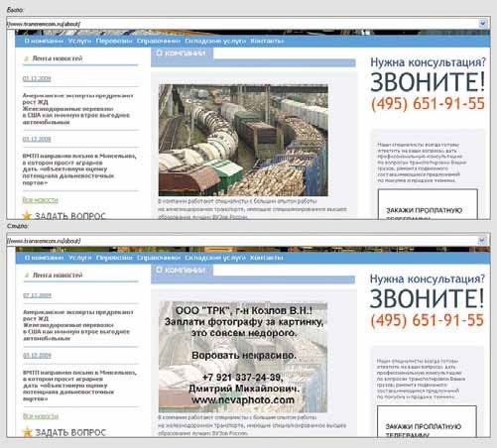Open 'Услуги' menu item in 'Было' screenshot

79,41
